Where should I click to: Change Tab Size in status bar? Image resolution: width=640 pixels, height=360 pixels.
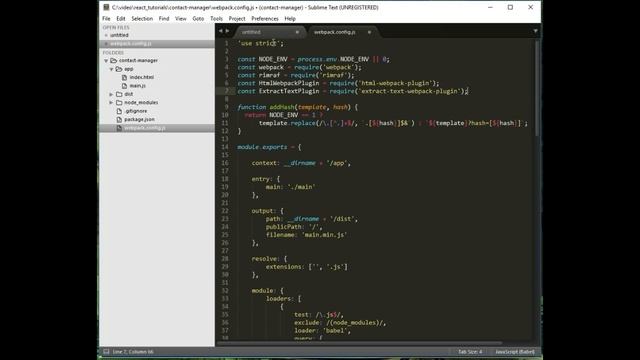click(470, 352)
